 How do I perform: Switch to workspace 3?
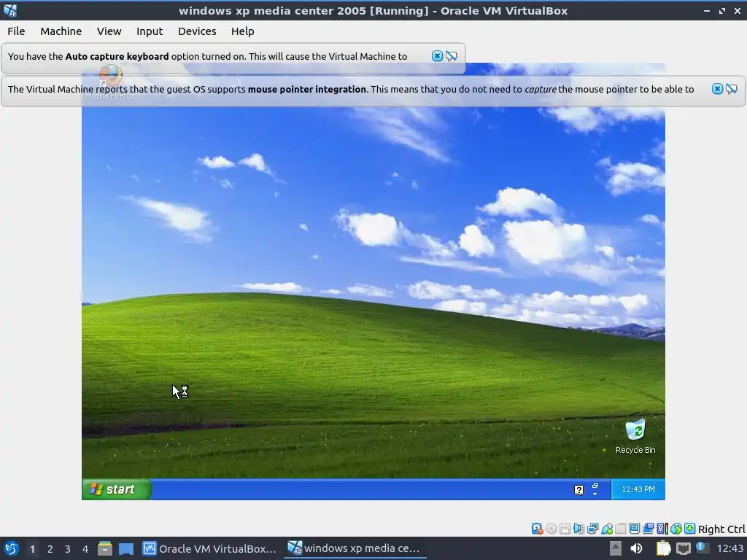(68, 548)
